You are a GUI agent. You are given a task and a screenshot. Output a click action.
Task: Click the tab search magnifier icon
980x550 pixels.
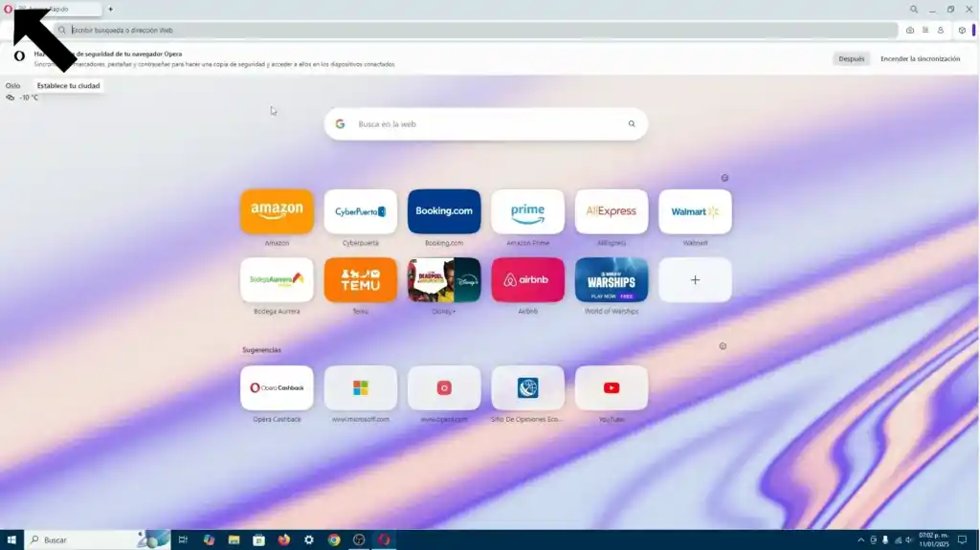point(914,10)
